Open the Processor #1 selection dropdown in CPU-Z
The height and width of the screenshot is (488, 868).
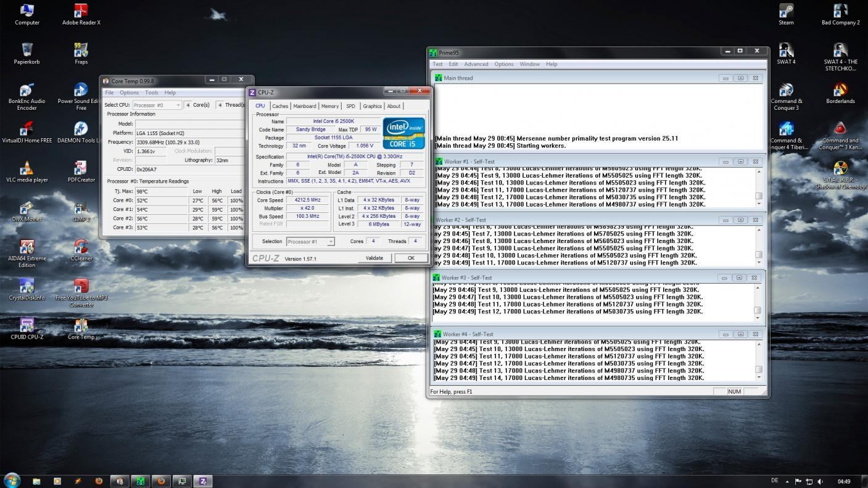pos(310,241)
